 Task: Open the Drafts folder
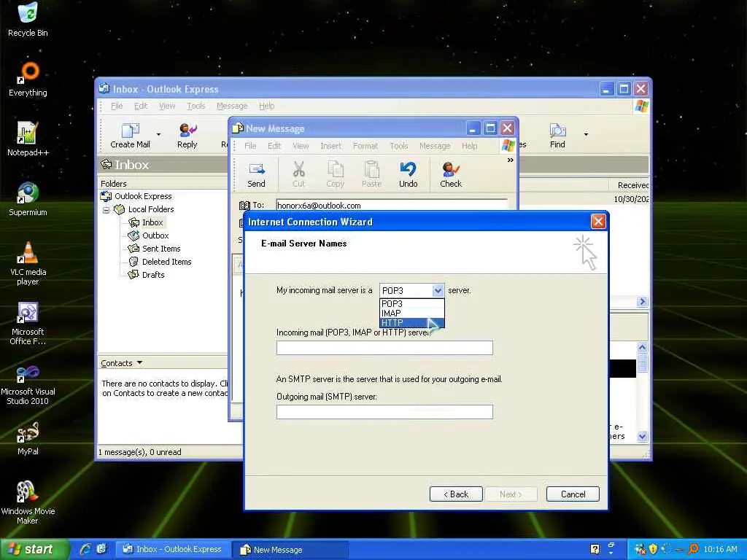point(153,275)
